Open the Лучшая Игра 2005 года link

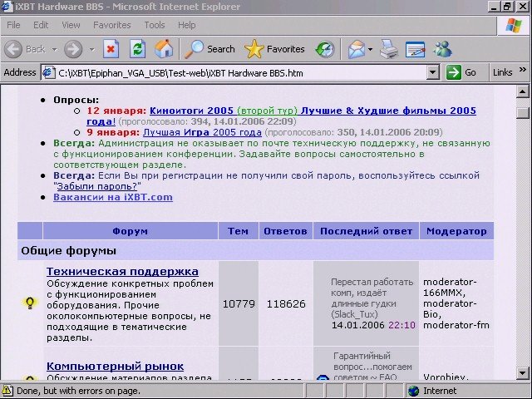pos(202,132)
